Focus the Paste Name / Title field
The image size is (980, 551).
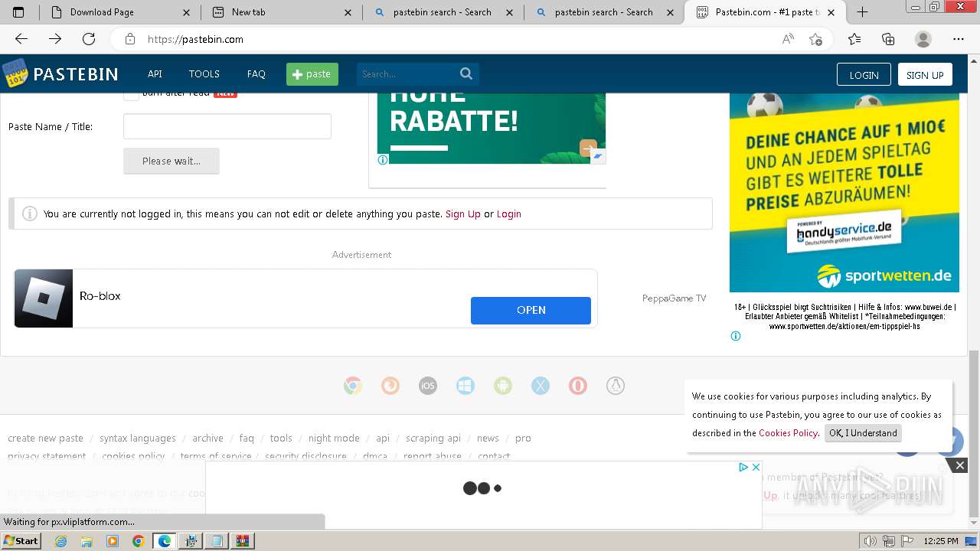(x=227, y=126)
